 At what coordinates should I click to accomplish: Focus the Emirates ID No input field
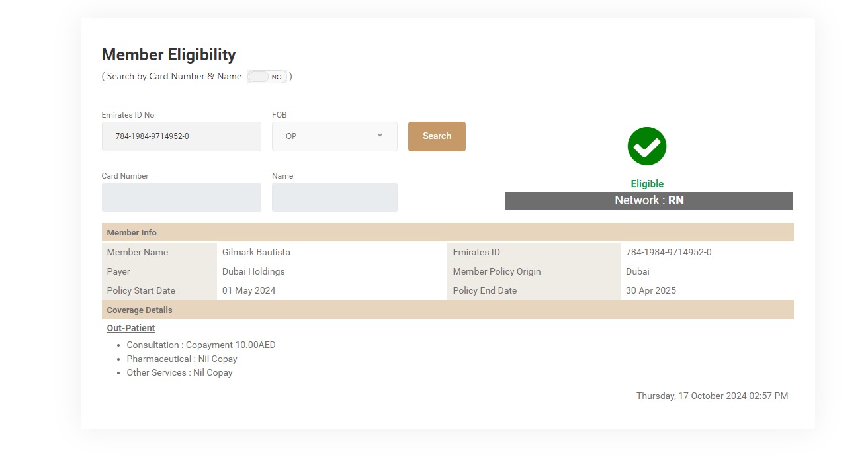click(181, 136)
